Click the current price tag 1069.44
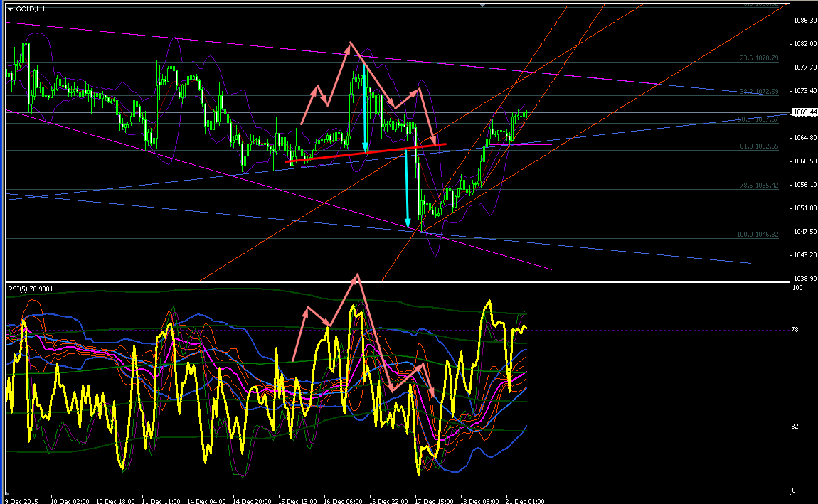This screenshot has height=504, width=818. coord(804,112)
